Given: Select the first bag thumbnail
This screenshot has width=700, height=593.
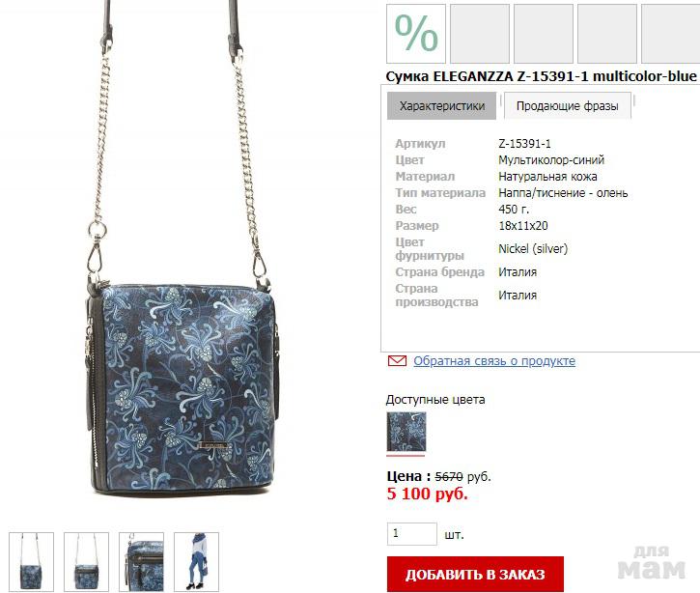Looking at the screenshot, I should (31, 562).
